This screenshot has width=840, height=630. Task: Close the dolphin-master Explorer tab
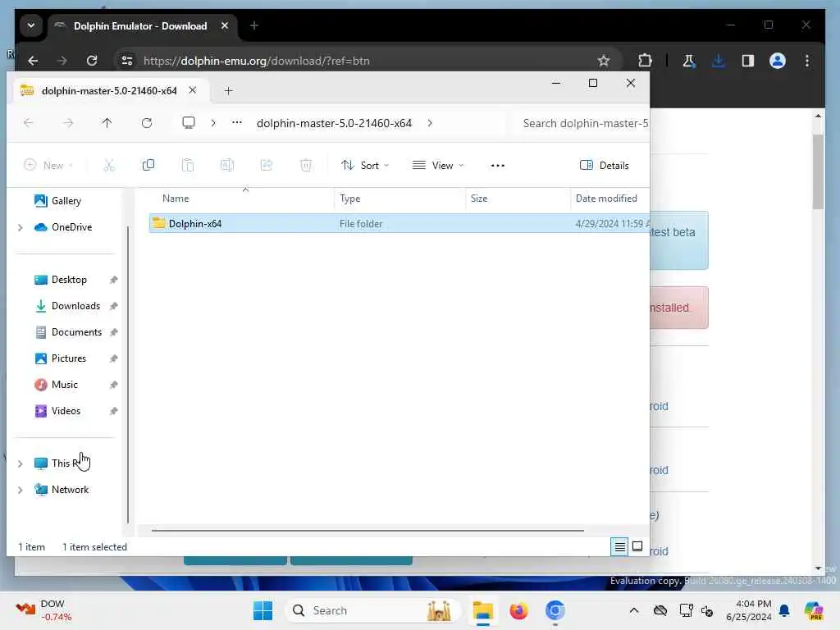click(x=192, y=90)
